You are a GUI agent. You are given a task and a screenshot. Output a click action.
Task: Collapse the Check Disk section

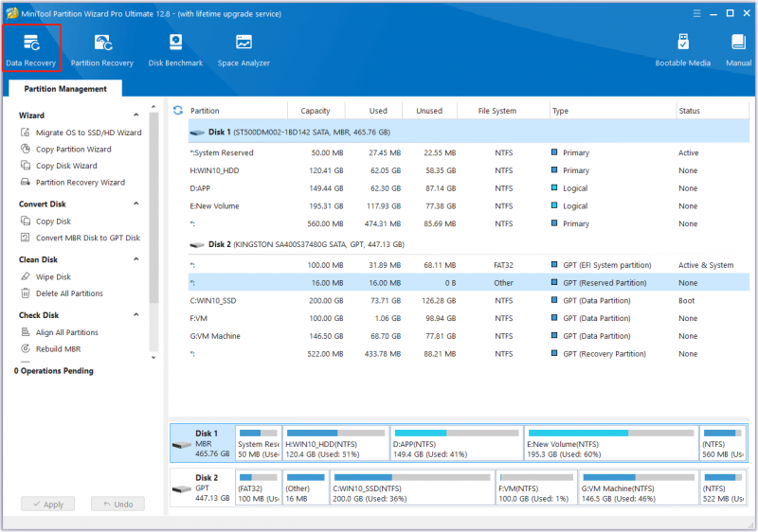click(136, 315)
